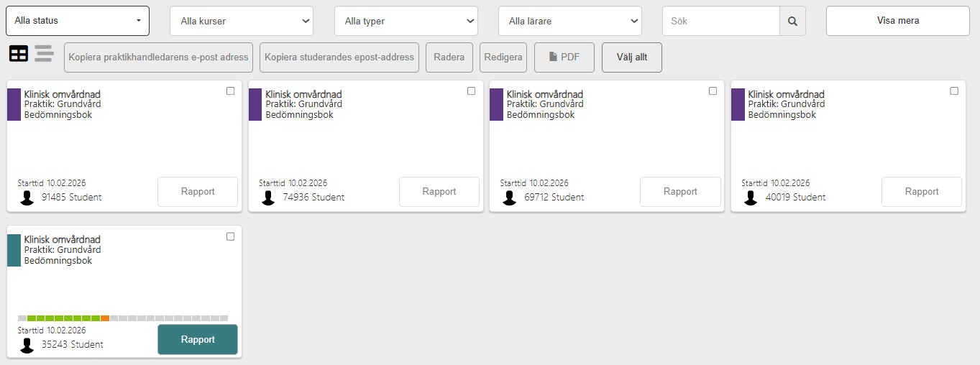Click the Visa mera button

pyautogui.click(x=897, y=21)
